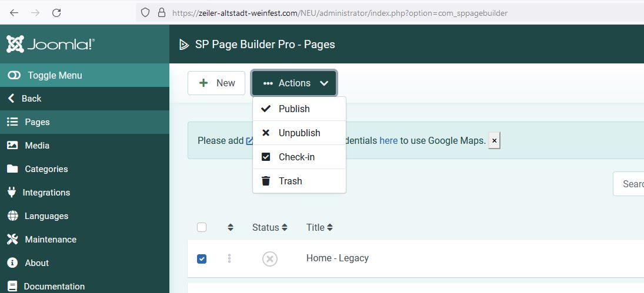Sort the list by Title column
The width and height of the screenshot is (644, 293).
(319, 227)
